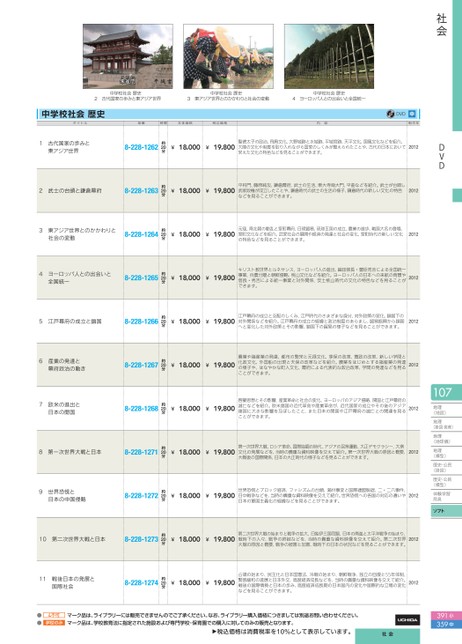
Task: Select the 107 page number tab
Action: point(446,392)
